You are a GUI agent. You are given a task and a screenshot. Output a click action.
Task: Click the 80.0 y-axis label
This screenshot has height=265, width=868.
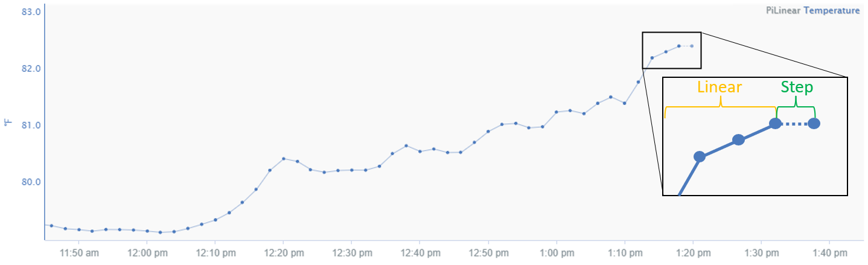[31, 182]
